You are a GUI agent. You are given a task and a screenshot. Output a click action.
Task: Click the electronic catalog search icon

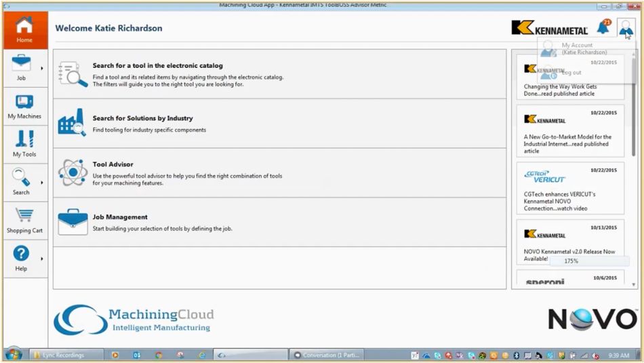72,74
